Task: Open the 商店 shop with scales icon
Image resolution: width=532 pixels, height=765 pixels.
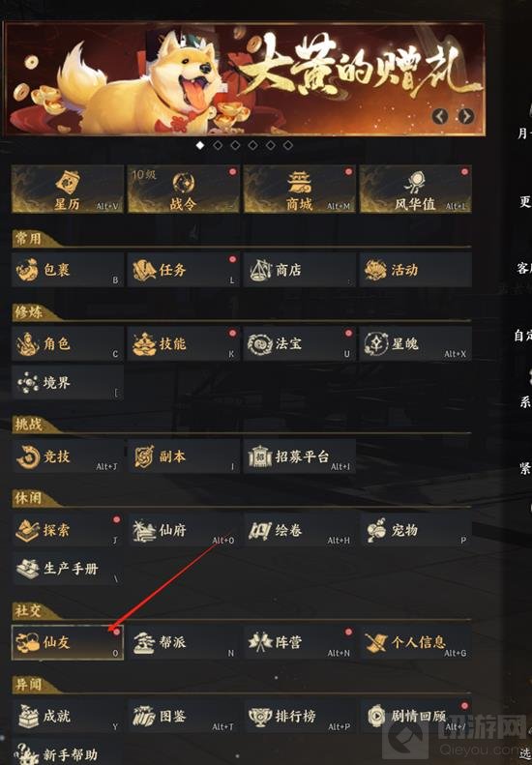Action: tap(300, 270)
